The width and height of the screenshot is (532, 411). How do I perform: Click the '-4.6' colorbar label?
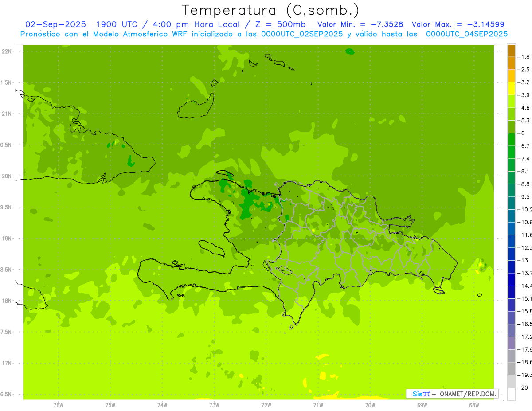click(524, 108)
